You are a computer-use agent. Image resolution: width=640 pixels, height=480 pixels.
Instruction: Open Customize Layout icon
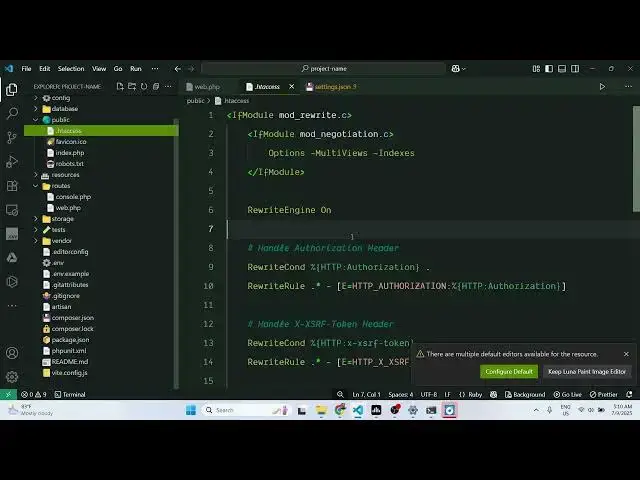click(x=536, y=69)
